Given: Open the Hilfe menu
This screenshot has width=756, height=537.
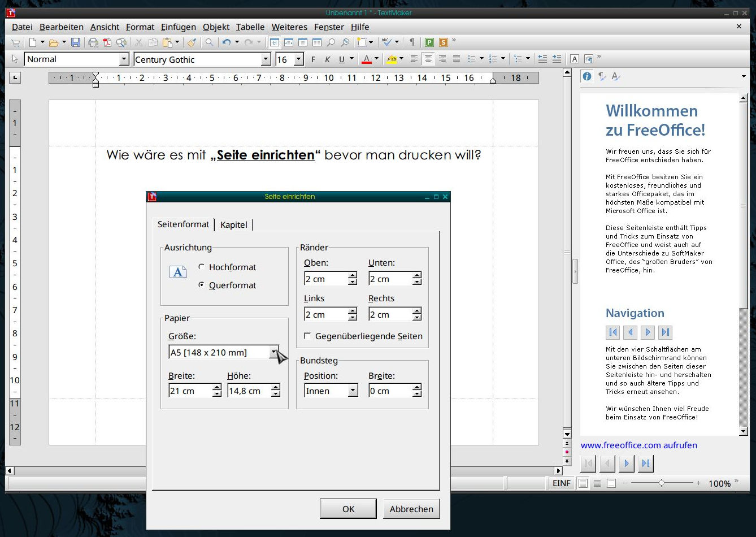Looking at the screenshot, I should click(360, 27).
